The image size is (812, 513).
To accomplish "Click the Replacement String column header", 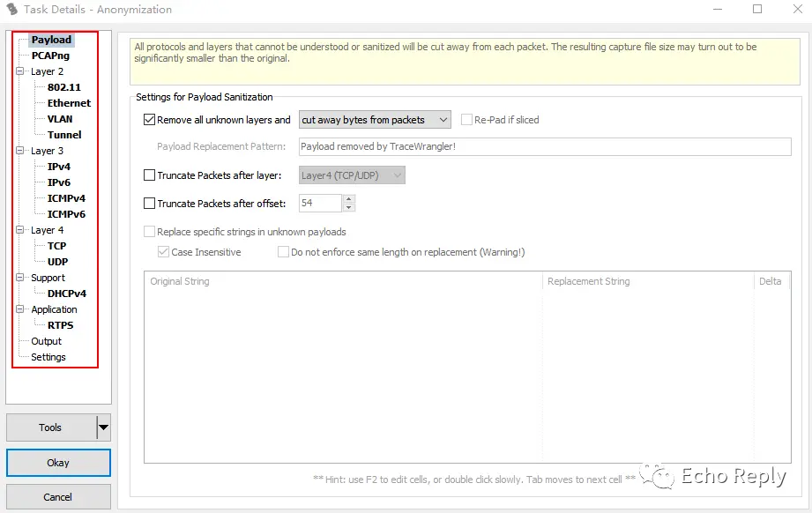I will (648, 281).
